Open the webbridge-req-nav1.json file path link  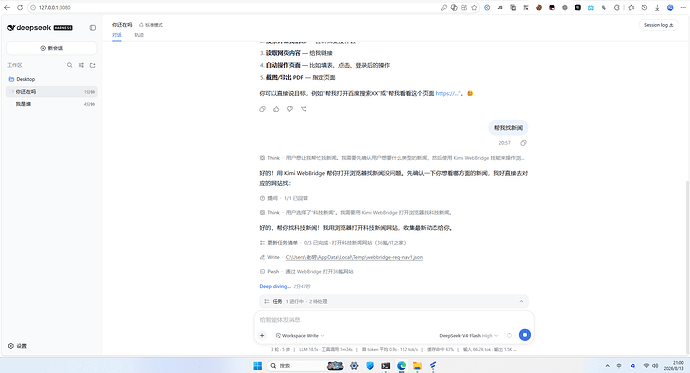click(354, 257)
